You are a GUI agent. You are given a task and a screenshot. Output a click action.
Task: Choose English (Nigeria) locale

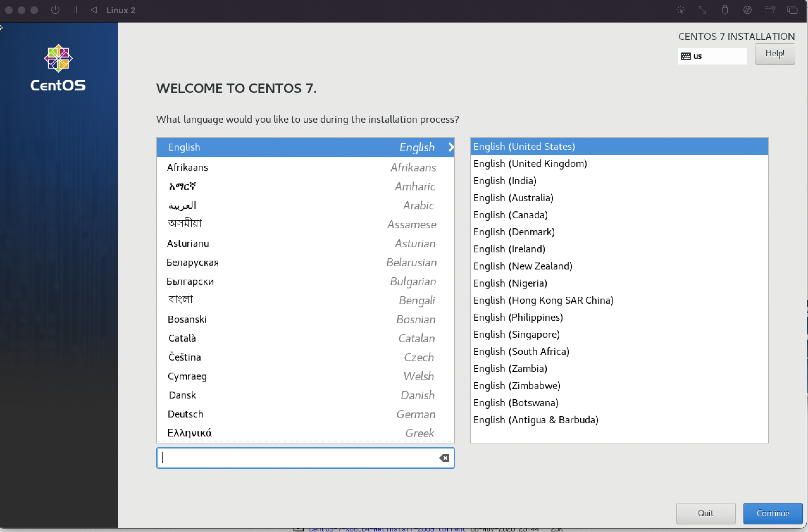[x=619, y=283]
